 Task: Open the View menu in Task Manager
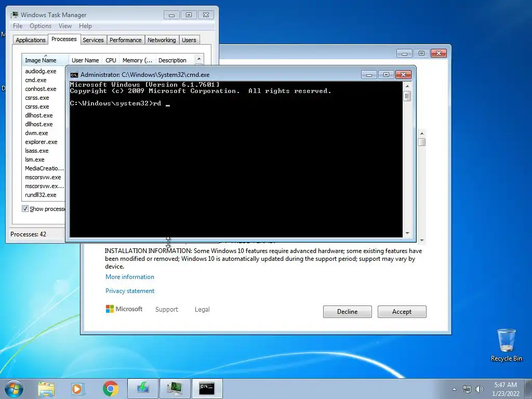65,26
